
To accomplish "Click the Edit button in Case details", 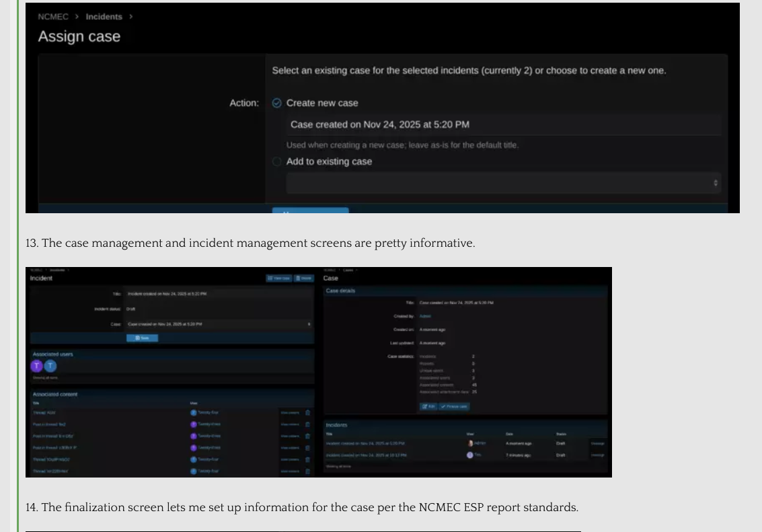I will point(428,406).
